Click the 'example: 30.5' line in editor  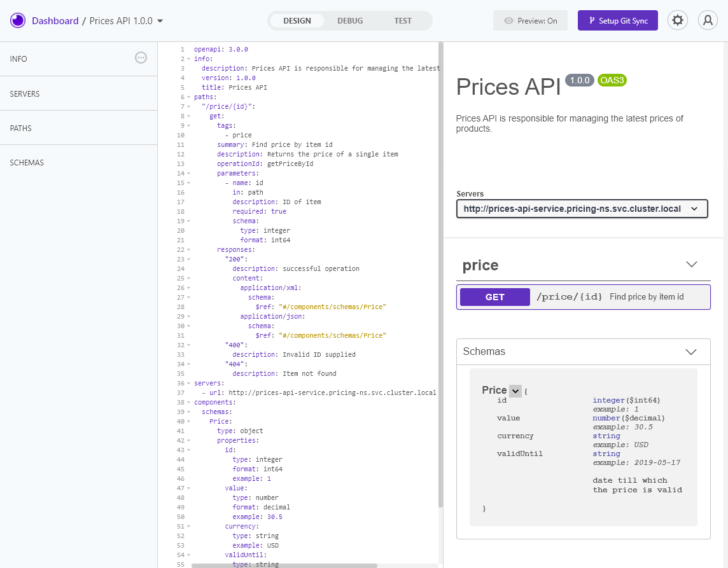coord(258,517)
